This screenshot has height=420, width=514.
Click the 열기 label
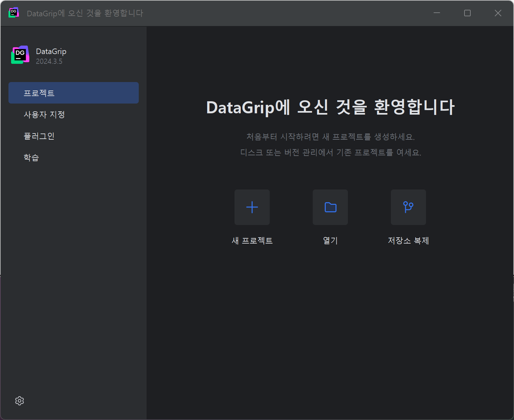tap(330, 241)
